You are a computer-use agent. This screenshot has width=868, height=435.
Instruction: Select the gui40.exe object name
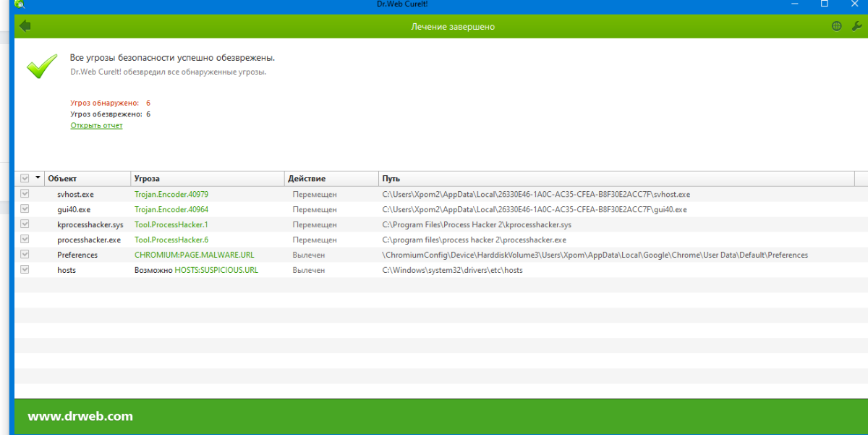pyautogui.click(x=74, y=210)
